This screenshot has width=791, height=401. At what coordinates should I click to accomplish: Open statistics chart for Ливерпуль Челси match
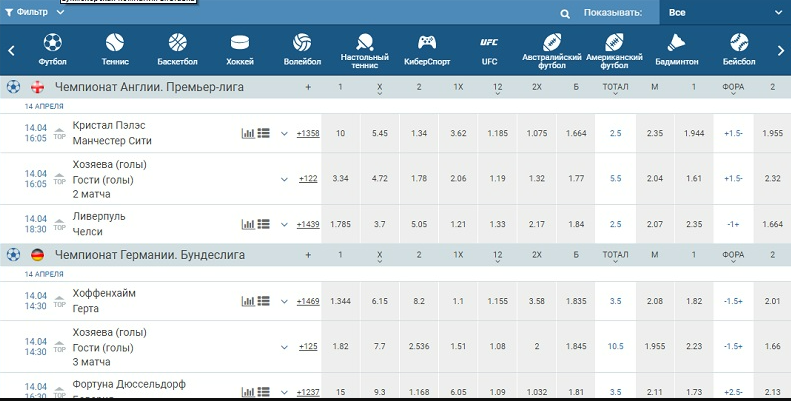248,224
